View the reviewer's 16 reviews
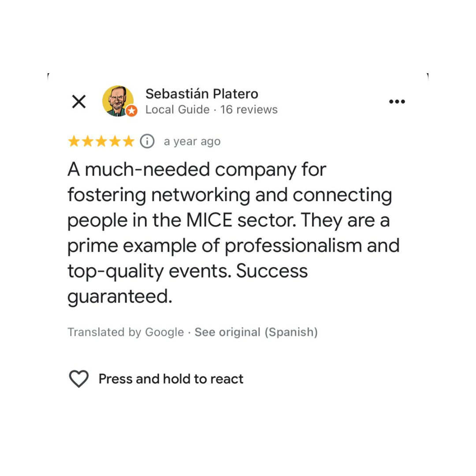Screen dimensions: 476x476 [249, 109]
